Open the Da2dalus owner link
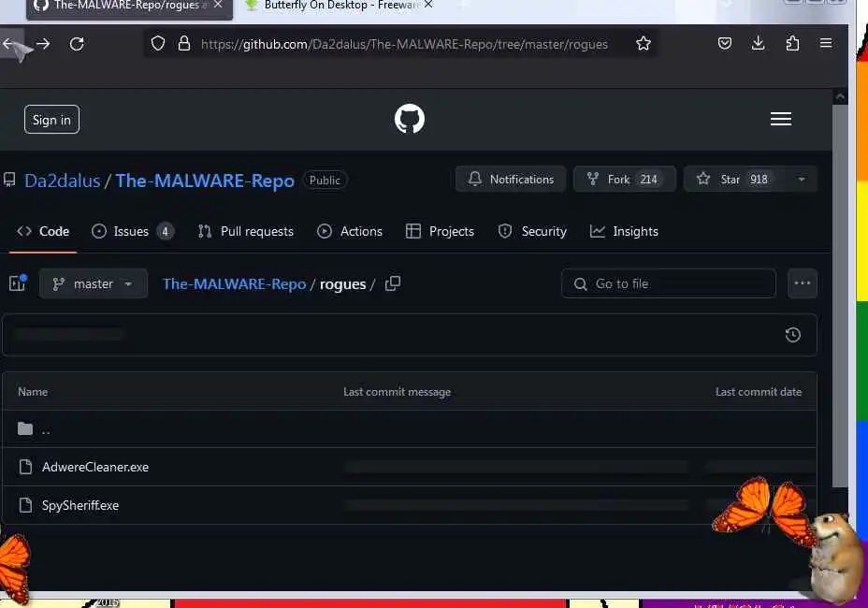 coord(62,181)
